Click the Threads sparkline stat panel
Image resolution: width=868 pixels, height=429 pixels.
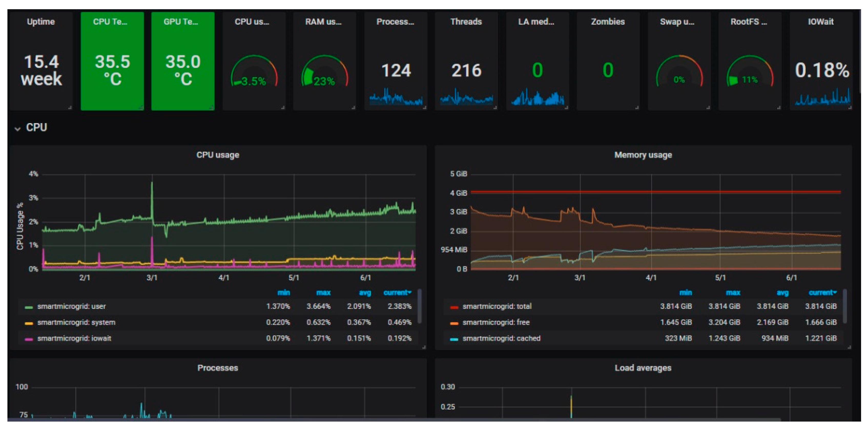pos(466,71)
